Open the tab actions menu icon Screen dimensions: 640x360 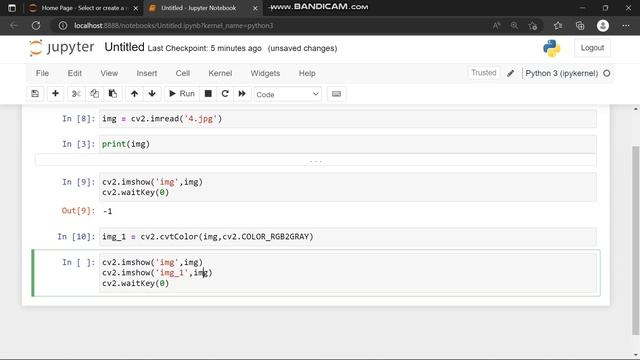click(x=11, y=8)
